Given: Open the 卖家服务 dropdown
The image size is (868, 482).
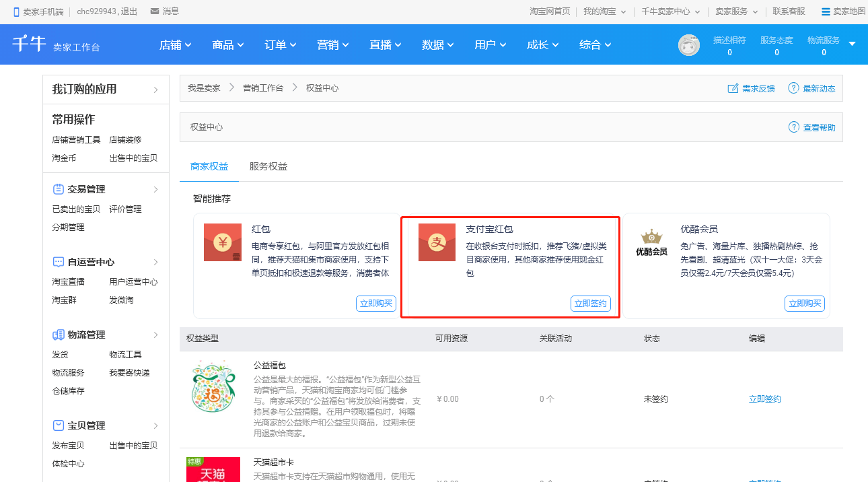Looking at the screenshot, I should [737, 11].
